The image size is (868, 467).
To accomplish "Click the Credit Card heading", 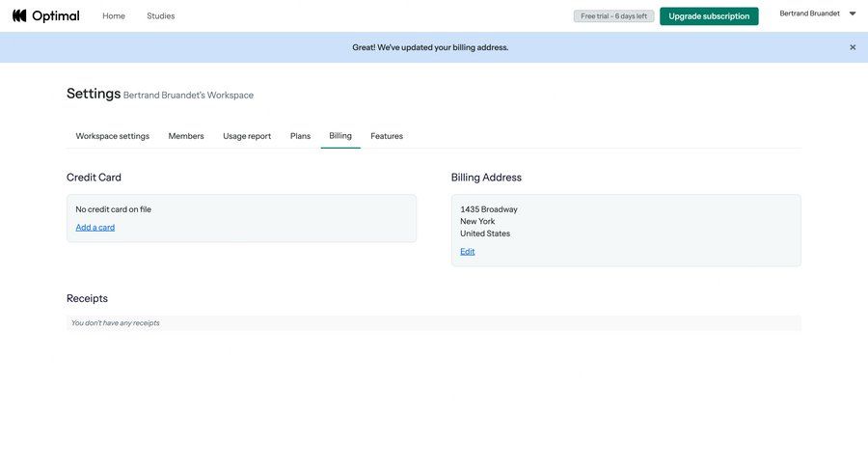I will point(94,178).
